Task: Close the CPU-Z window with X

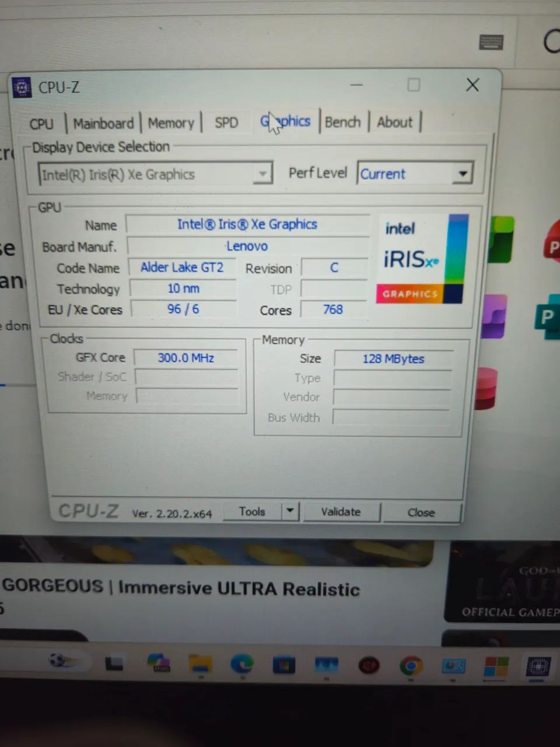Action: coord(473,85)
